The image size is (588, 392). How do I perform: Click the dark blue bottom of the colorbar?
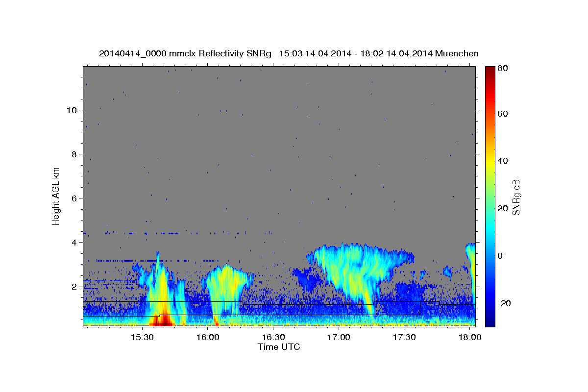click(x=490, y=322)
